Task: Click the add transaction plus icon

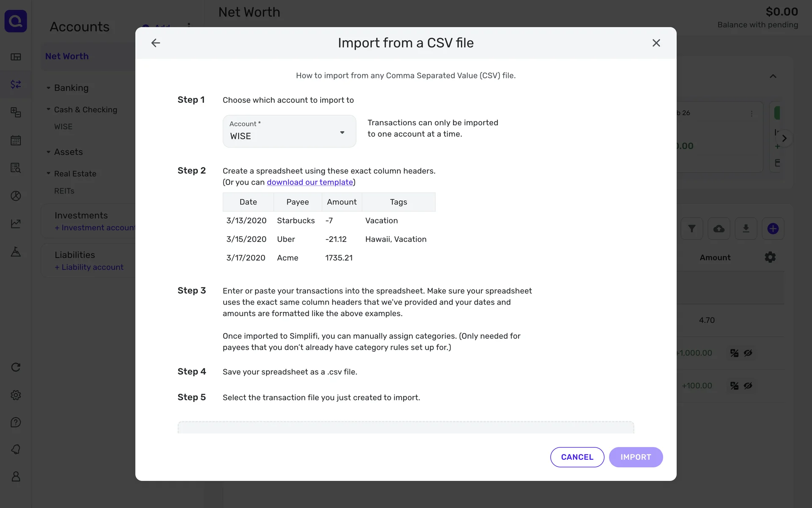Action: (773, 229)
